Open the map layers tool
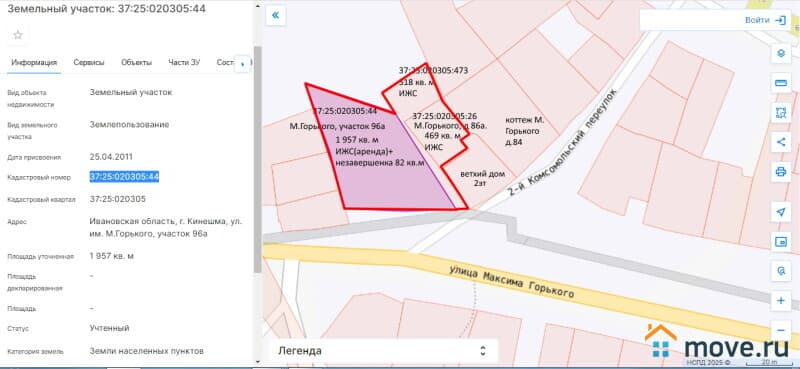 (780, 53)
